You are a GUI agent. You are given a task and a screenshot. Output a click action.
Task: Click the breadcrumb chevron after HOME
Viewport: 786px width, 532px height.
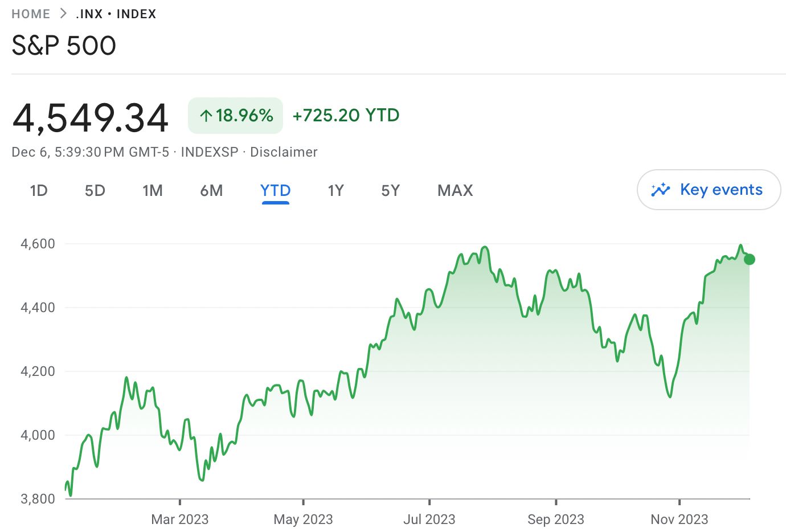click(63, 14)
